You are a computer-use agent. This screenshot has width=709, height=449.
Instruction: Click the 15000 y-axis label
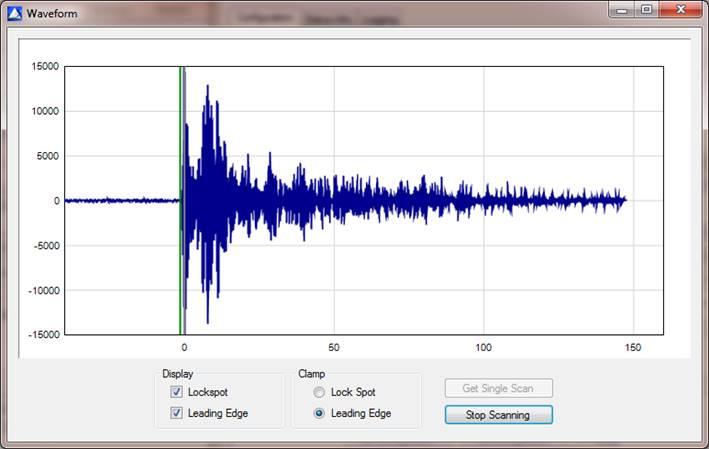(45, 66)
